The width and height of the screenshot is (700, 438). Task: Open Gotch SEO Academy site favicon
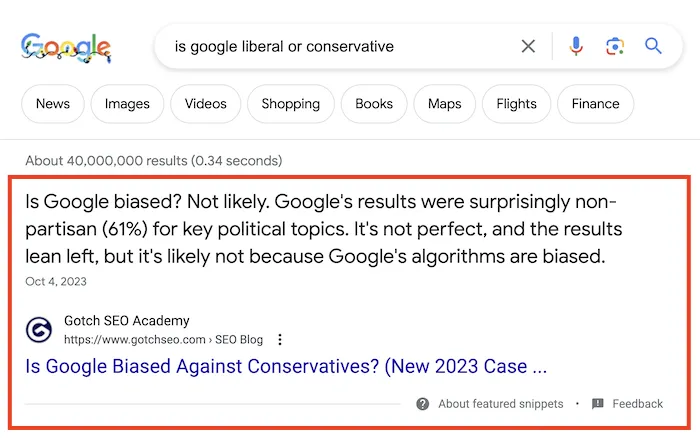(x=40, y=329)
